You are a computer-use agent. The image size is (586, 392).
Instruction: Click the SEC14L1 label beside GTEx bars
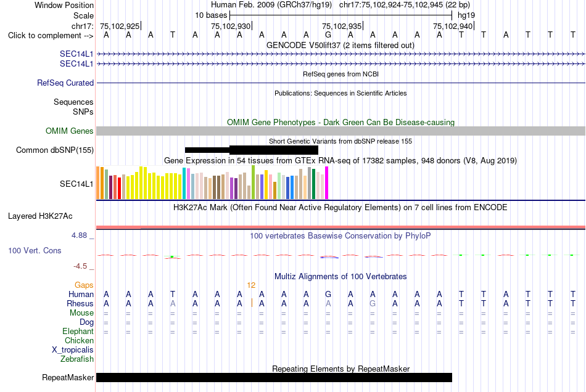pos(76,184)
